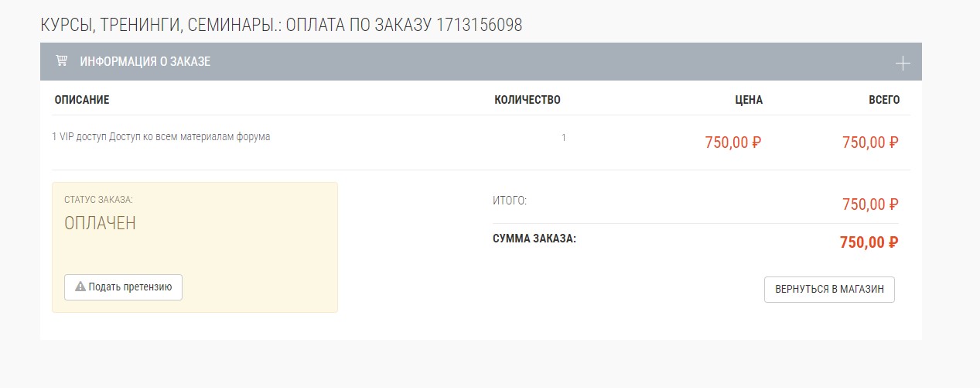
Task: Click the page title with order number
Action: tap(282, 26)
